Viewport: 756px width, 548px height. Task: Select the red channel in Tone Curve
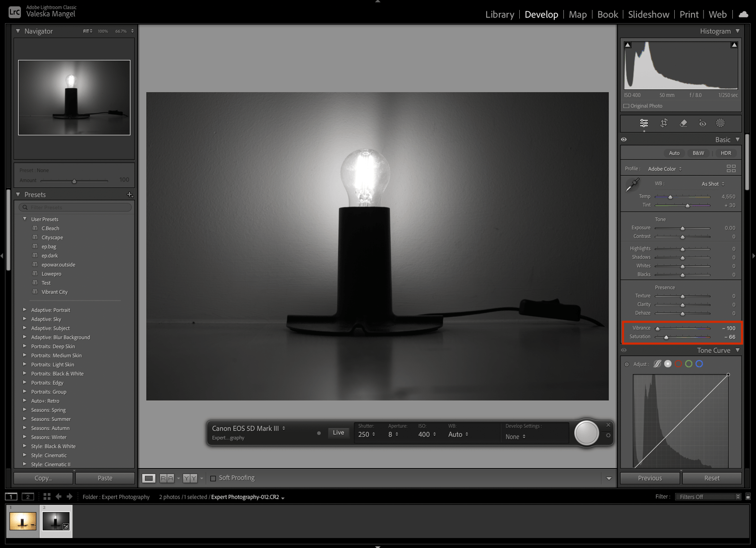679,364
